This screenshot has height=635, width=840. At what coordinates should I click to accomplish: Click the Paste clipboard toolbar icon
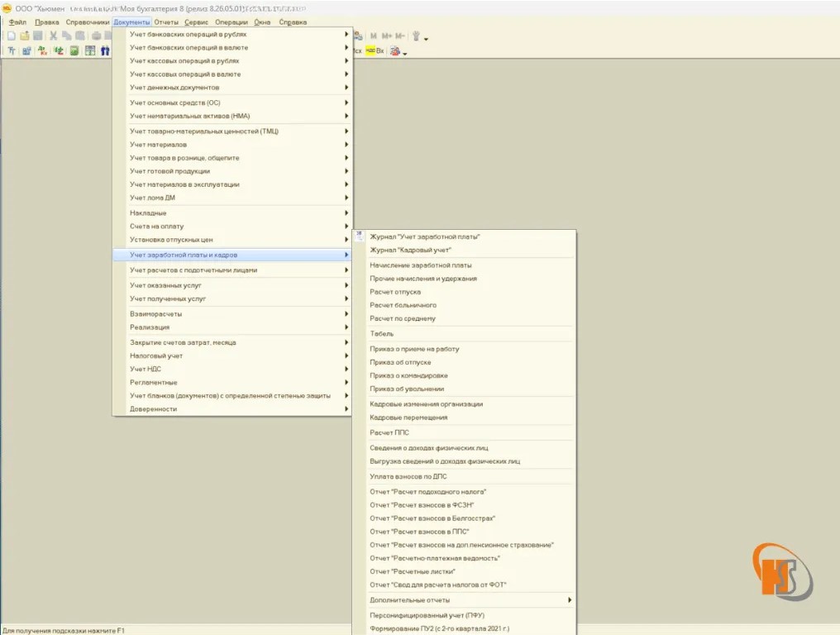pos(80,36)
